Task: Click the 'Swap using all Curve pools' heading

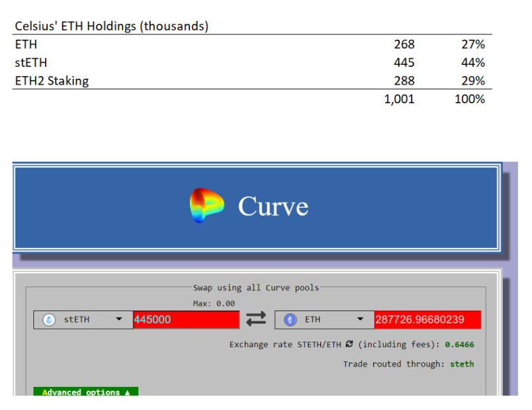Action: [x=256, y=288]
